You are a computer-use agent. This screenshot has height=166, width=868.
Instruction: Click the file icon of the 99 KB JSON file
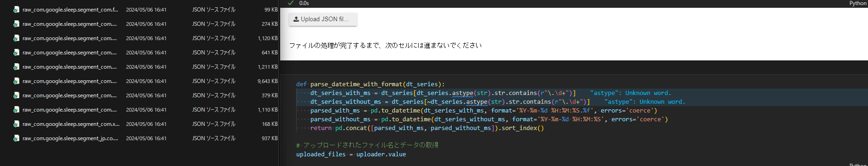16,10
